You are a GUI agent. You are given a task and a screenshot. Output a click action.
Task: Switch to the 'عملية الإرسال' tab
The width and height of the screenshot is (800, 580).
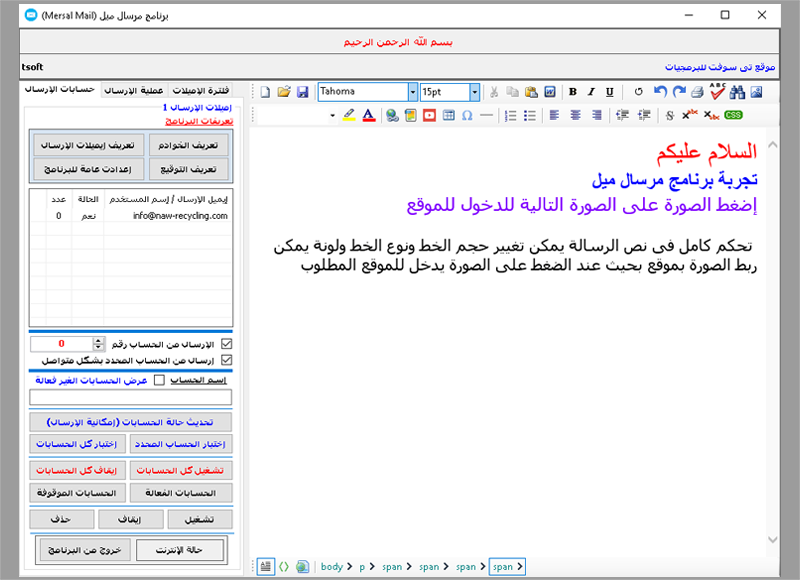coord(134,90)
